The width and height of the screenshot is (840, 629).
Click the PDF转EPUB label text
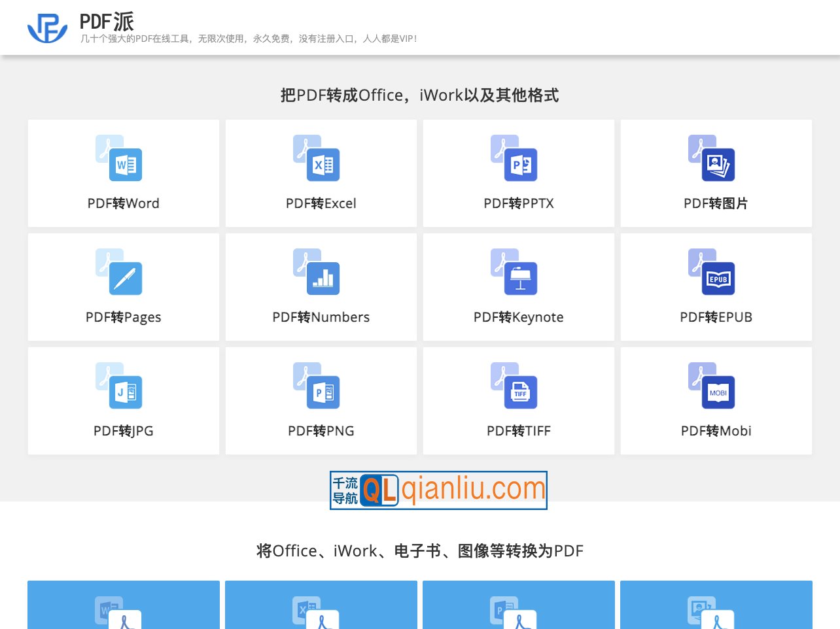click(716, 317)
